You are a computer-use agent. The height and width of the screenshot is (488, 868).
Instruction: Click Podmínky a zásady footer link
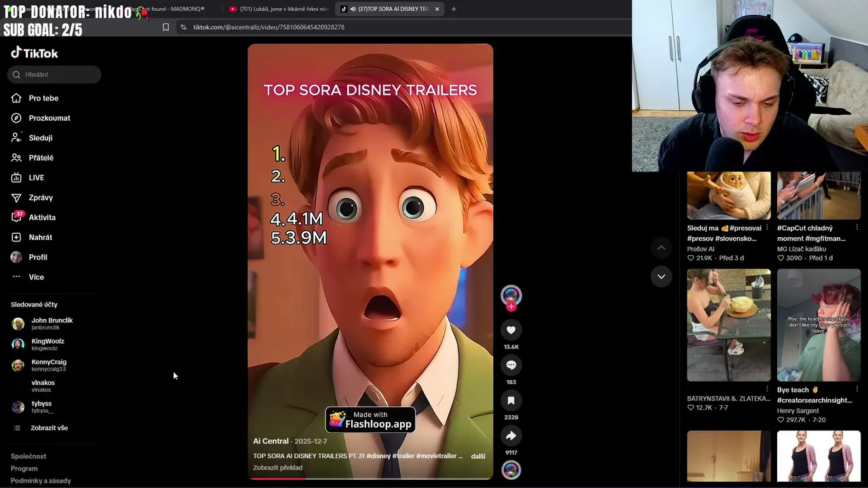coord(41,481)
